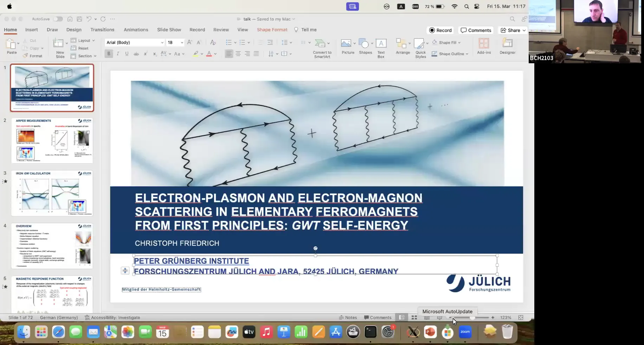Click the Superscript icon

145,54
